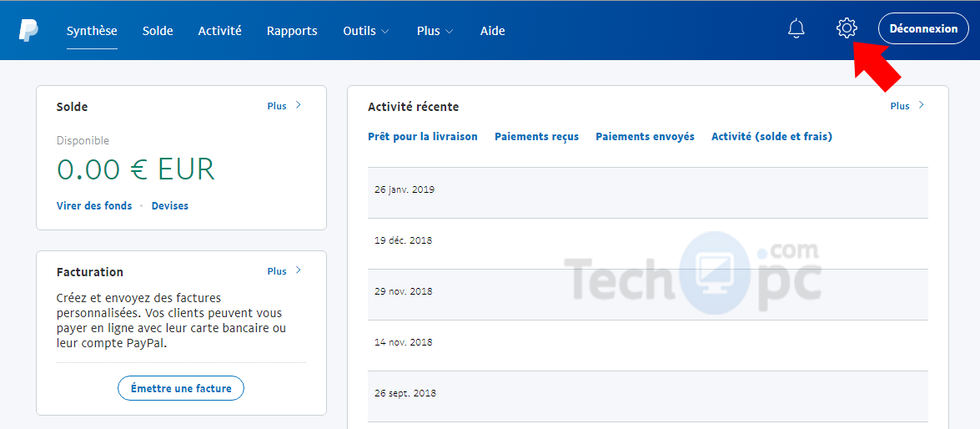The width and height of the screenshot is (980, 429).
Task: Open the Aide menu item
Action: click(x=492, y=31)
